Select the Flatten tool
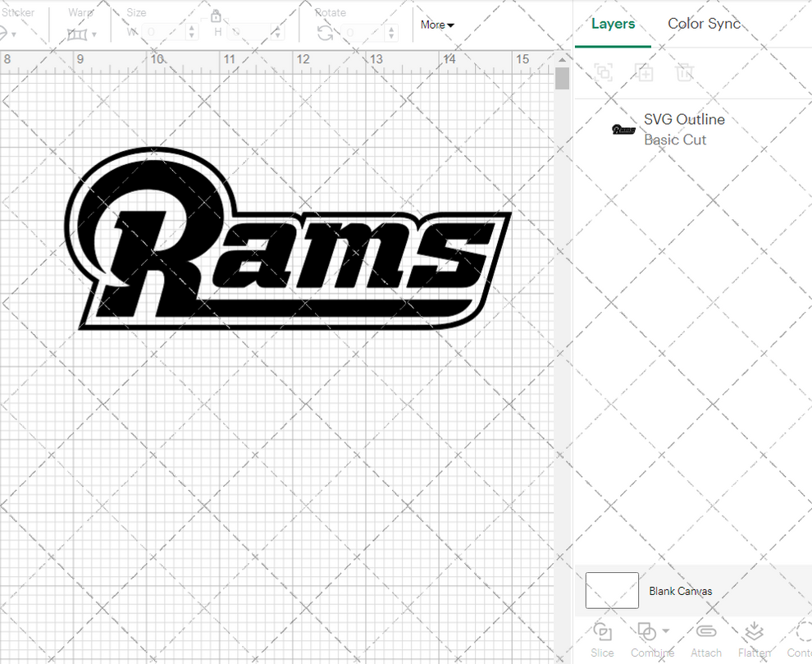 tap(753, 630)
